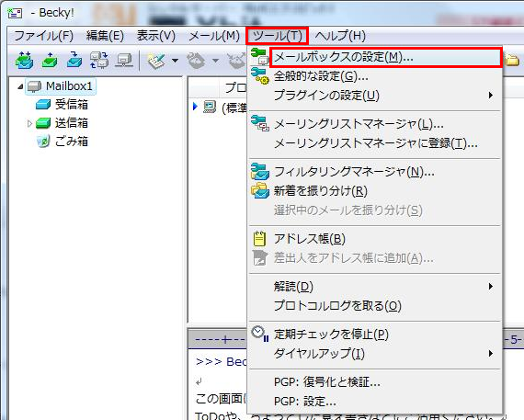Click the computer icon in profile row
This screenshot has height=420, width=524.
(211, 107)
